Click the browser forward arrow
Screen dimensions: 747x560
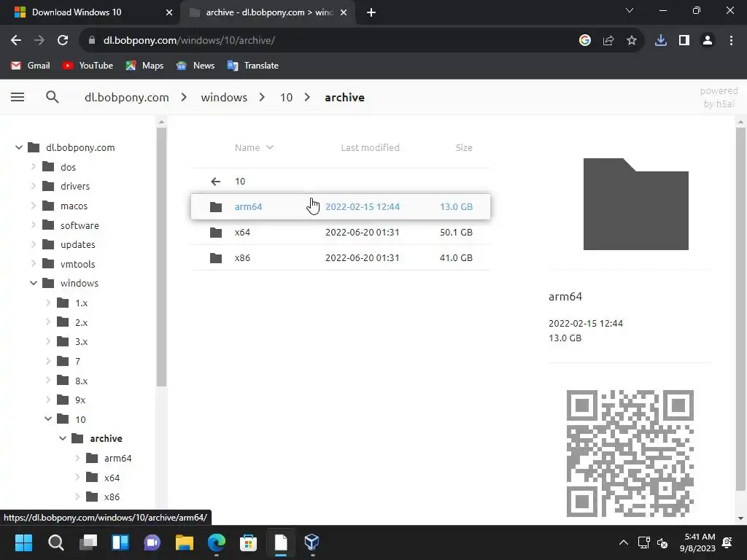[39, 41]
